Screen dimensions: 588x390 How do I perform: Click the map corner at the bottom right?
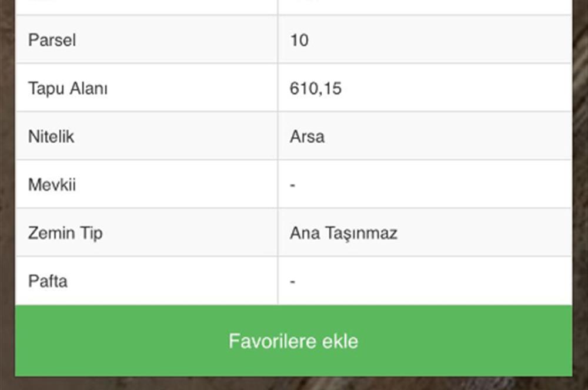[580, 384]
